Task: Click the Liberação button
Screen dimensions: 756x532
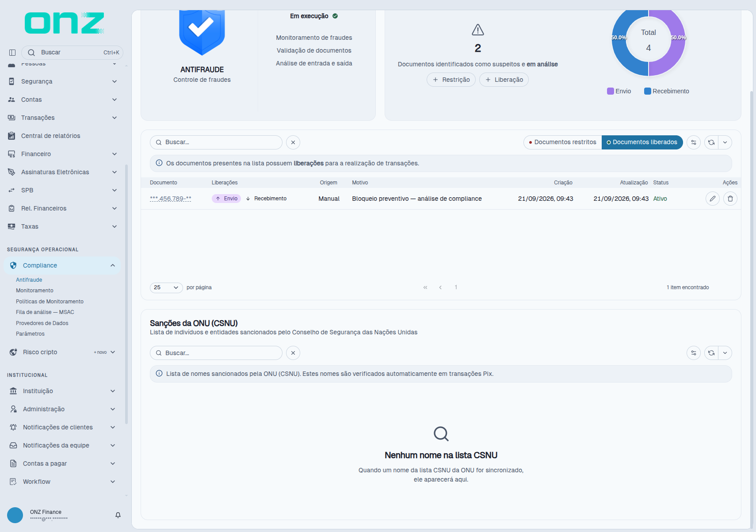Action: 504,80
